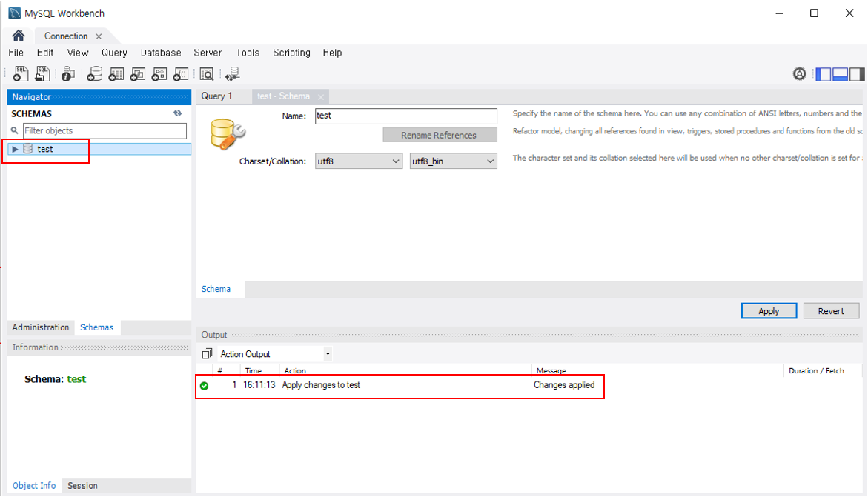
Task: Select the Schema bottom editor tab
Action: tap(216, 289)
